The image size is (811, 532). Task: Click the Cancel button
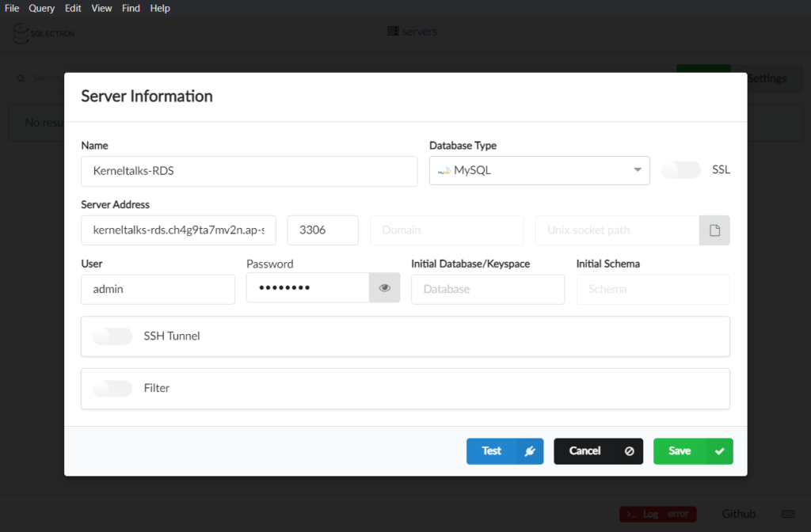coord(599,451)
